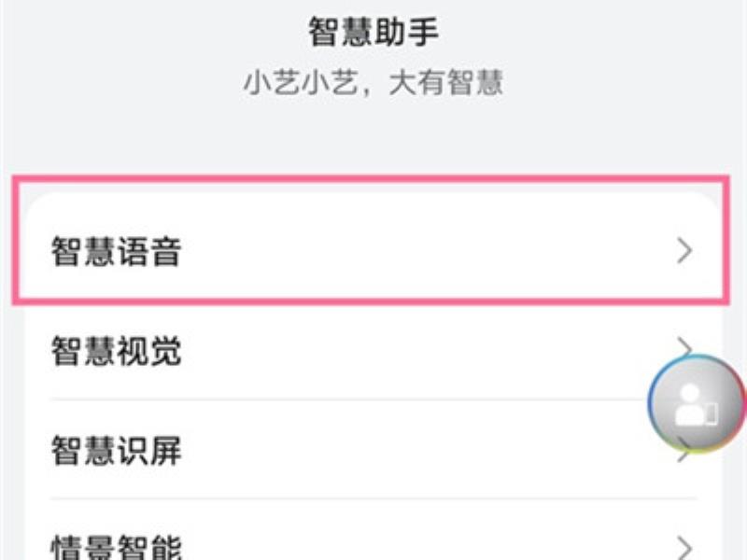
Task: Select the 智慧识屏 label text
Action: [x=117, y=450]
